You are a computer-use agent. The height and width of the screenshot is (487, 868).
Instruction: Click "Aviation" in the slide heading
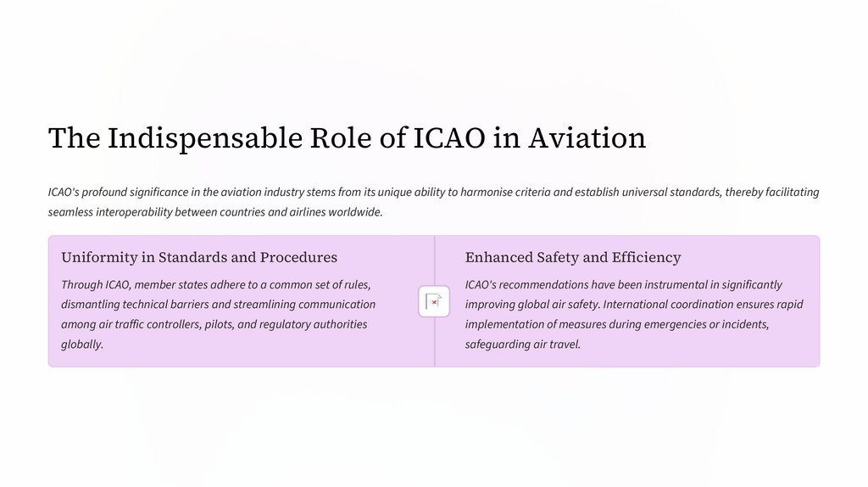(587, 137)
